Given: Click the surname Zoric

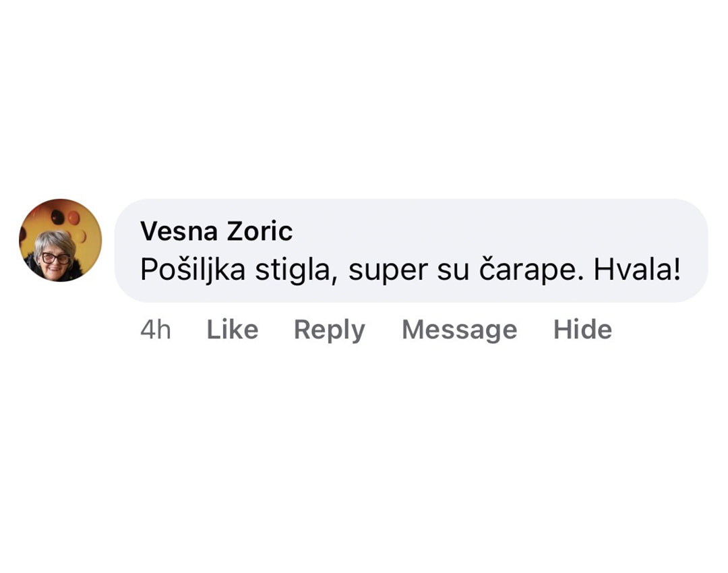Looking at the screenshot, I should click(260, 231).
